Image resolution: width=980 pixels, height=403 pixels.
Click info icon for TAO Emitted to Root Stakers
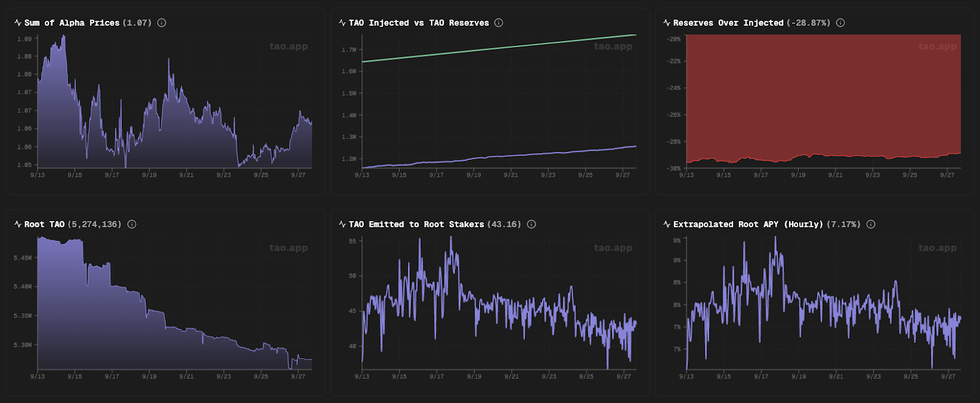531,224
